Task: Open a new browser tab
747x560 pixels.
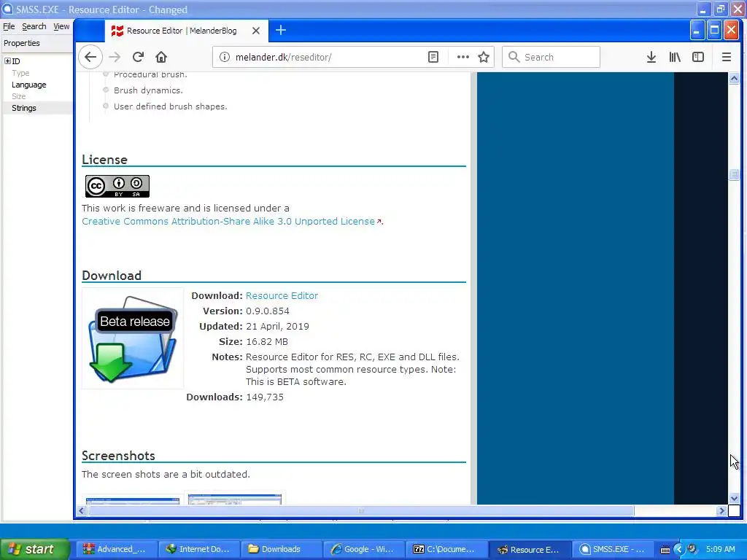Action: pos(281,31)
